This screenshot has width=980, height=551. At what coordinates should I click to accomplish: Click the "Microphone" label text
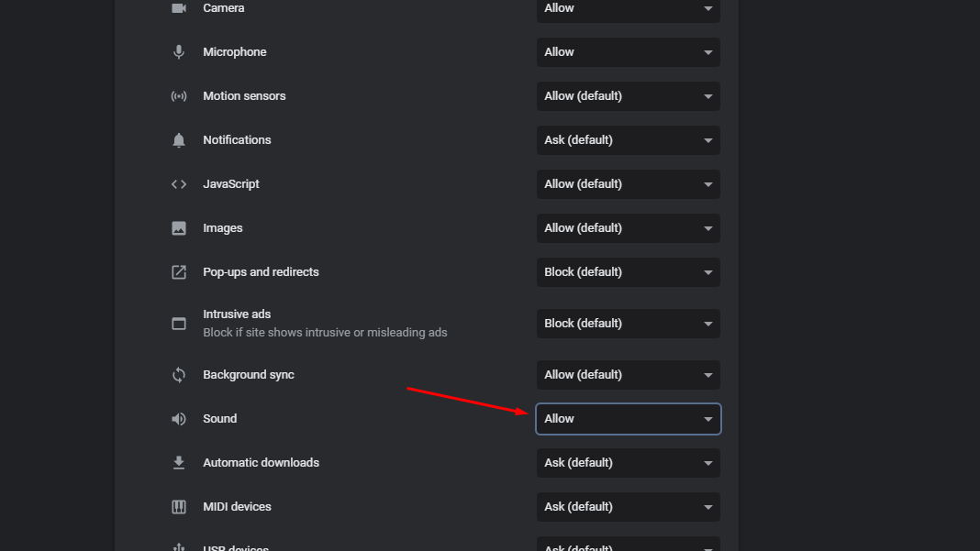point(234,52)
